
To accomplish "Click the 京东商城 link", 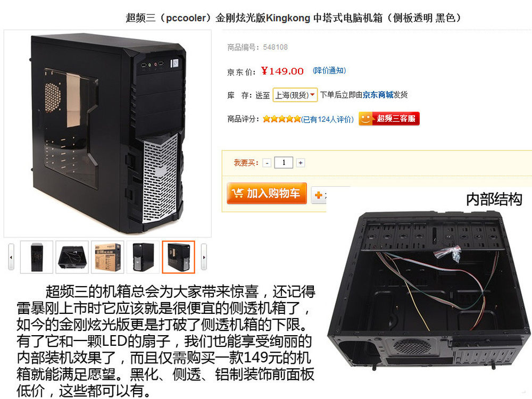I will (378, 95).
